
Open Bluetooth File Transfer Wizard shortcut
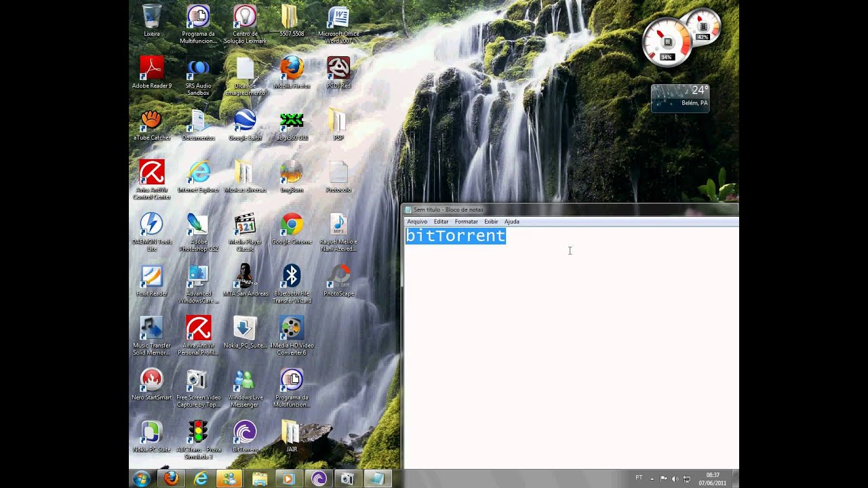point(292,285)
